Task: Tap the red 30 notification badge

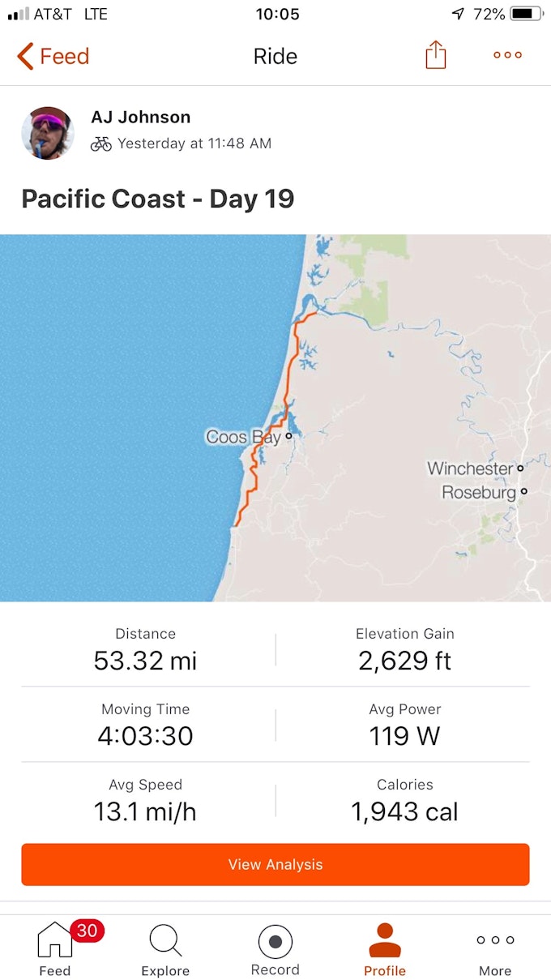Action: click(x=87, y=931)
